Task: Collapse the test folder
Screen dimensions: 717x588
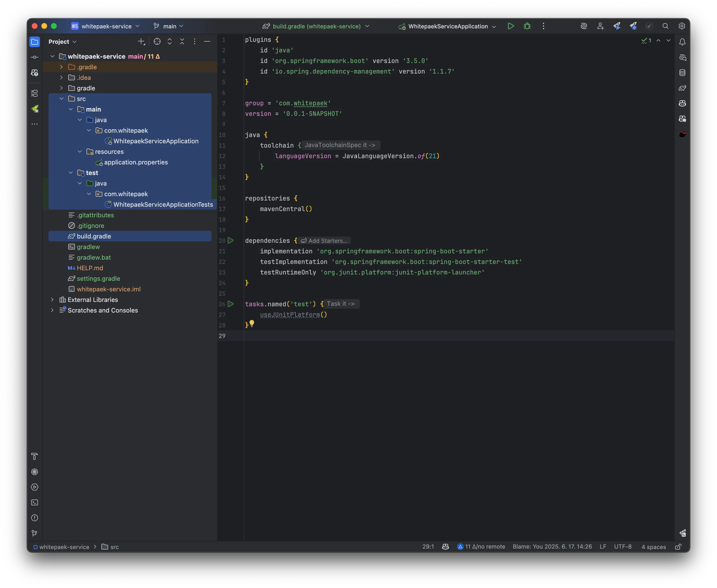Action: 70,173
